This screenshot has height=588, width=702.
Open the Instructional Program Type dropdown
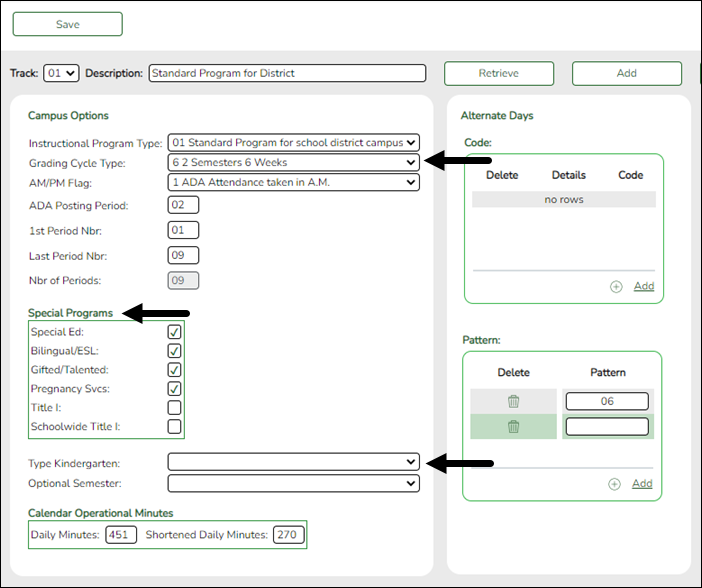(x=293, y=143)
